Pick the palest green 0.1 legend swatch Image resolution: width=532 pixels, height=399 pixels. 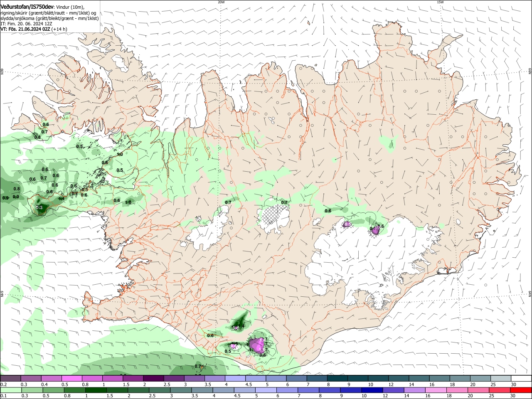10,390
